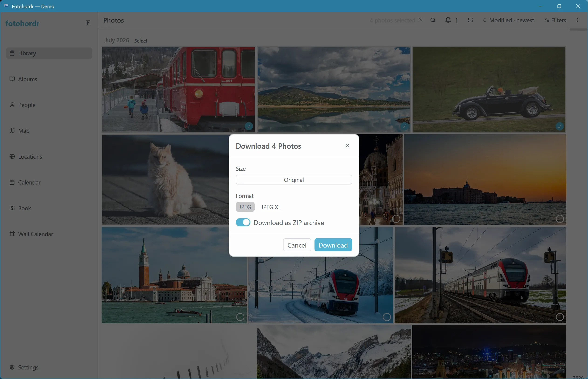Cancel the download dialog
This screenshot has height=379, width=588.
297,245
